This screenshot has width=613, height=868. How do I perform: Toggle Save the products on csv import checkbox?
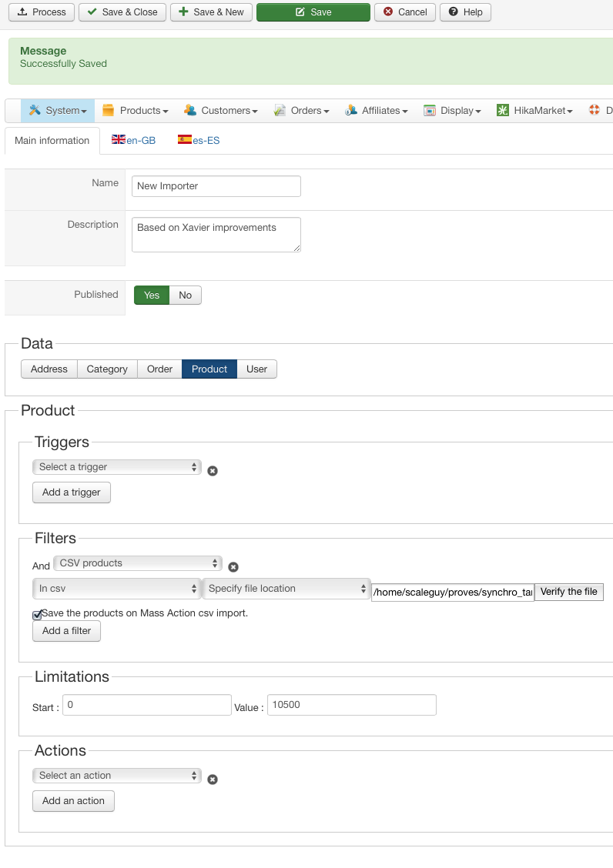37,615
